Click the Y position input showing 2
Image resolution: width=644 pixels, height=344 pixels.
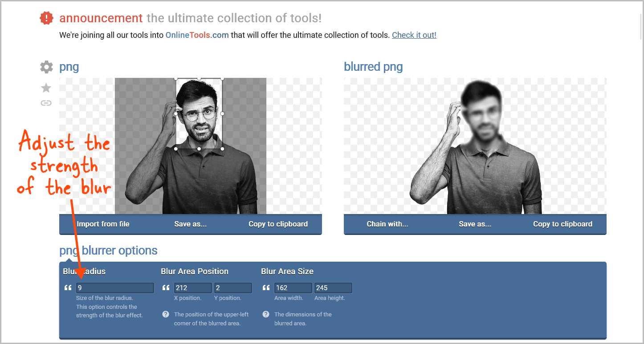click(x=232, y=287)
